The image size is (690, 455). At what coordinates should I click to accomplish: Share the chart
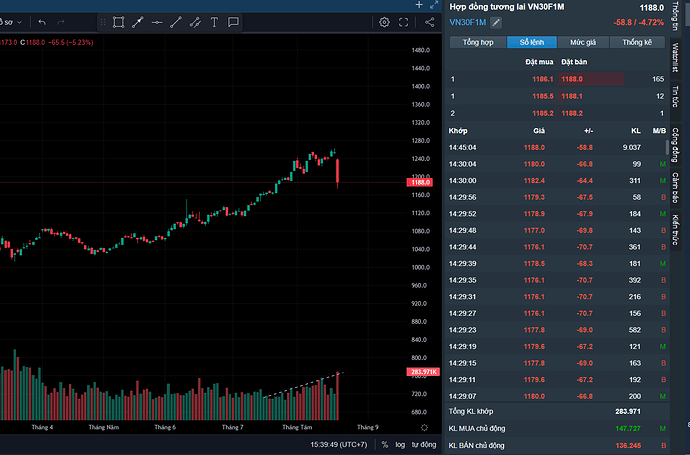click(x=431, y=22)
